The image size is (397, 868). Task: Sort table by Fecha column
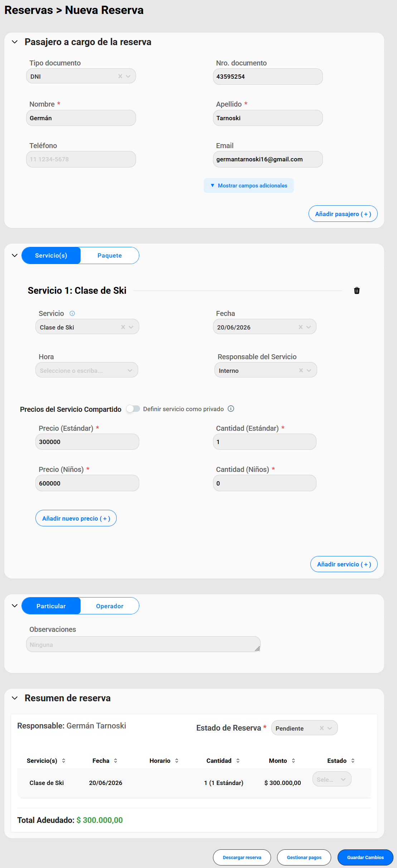[116, 761]
